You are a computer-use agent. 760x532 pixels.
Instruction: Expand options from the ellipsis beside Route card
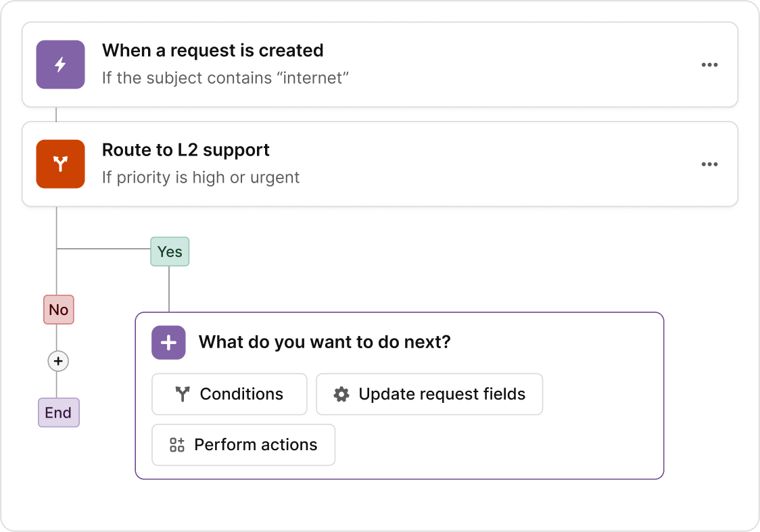tap(709, 164)
